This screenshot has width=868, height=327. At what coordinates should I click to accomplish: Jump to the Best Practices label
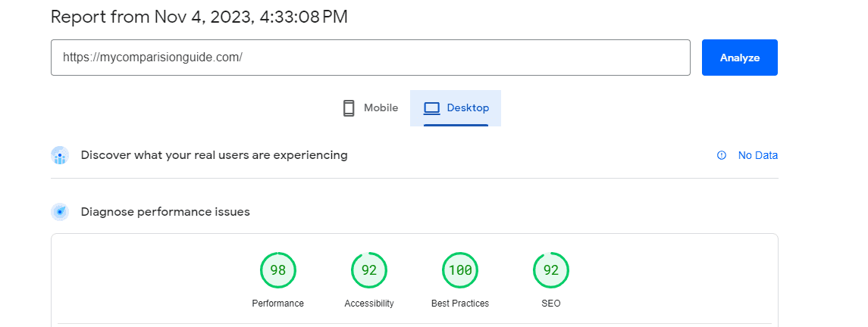click(460, 304)
